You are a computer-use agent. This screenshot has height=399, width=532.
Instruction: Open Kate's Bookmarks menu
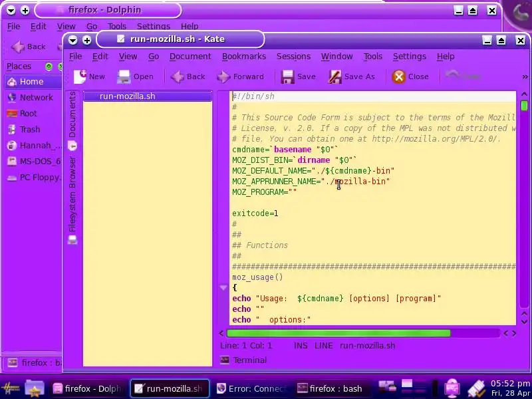coord(244,57)
